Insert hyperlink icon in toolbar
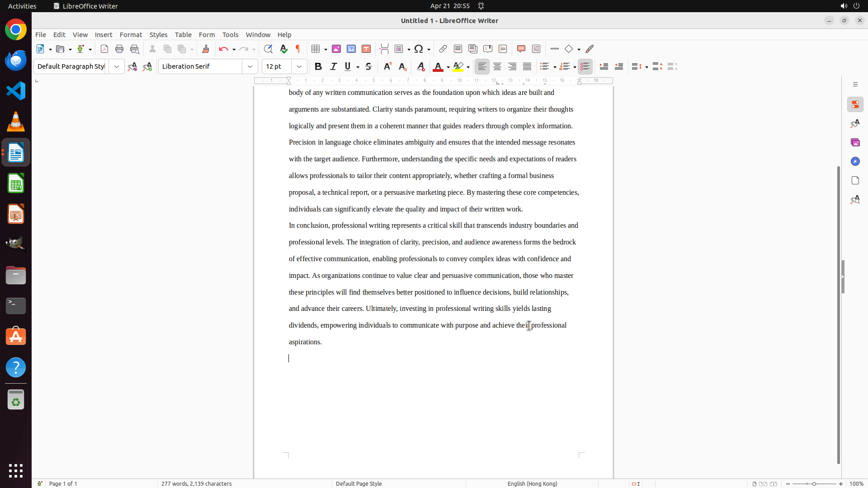Image resolution: width=868 pixels, height=488 pixels. [443, 49]
